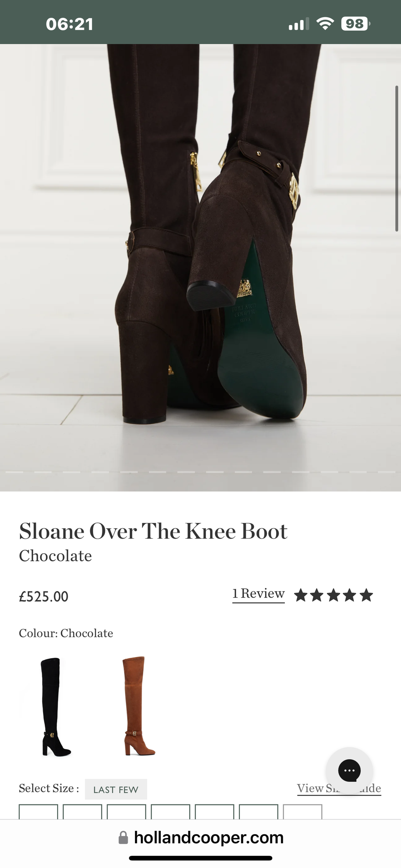
Task: Tap the hollandcooper.com address bar
Action: [200, 837]
